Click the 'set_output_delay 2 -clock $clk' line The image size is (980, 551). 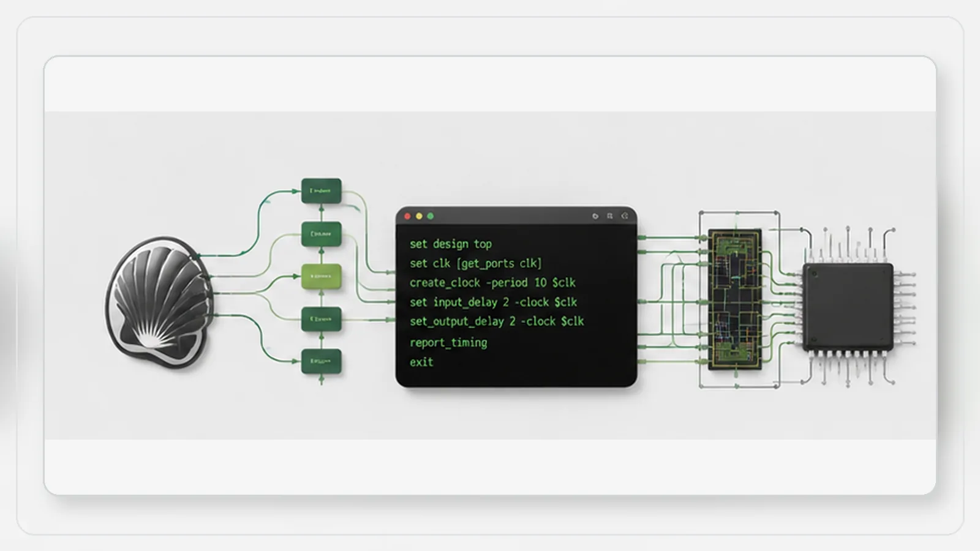click(497, 321)
